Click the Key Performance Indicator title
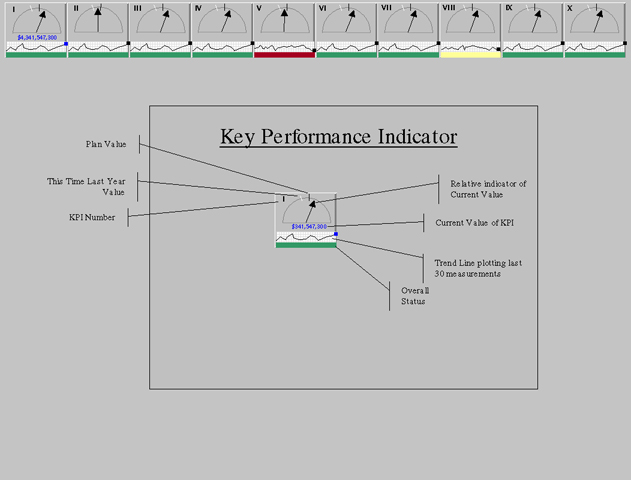631x480 pixels. 338,137
